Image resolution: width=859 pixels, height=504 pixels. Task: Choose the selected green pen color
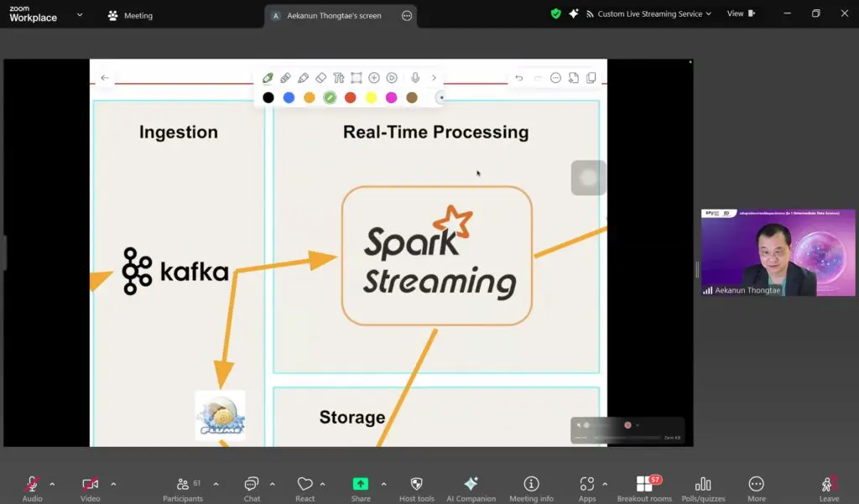(330, 97)
